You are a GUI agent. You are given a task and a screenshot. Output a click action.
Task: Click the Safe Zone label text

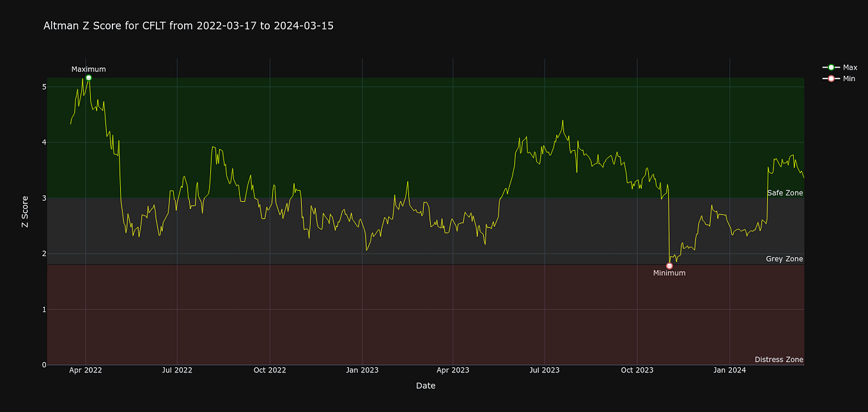(x=785, y=193)
